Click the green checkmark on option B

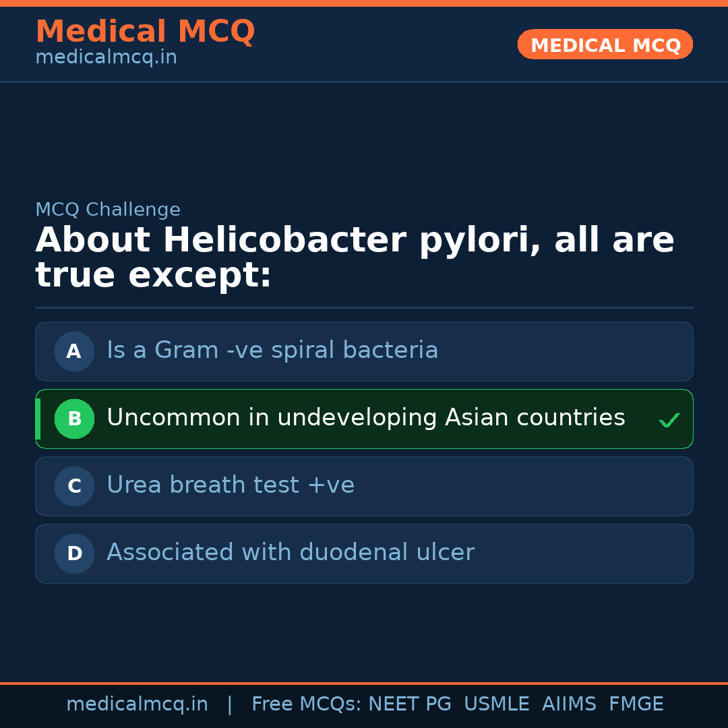pyautogui.click(x=669, y=421)
